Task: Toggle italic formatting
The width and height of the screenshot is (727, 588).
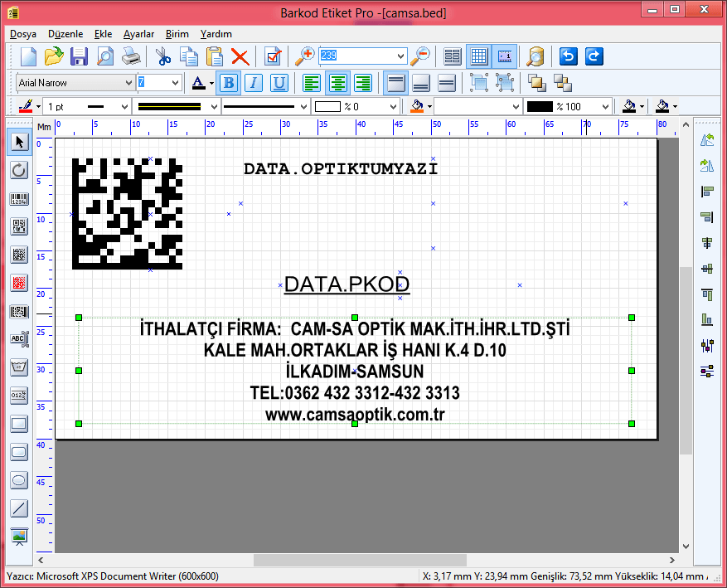Action: pyautogui.click(x=253, y=83)
